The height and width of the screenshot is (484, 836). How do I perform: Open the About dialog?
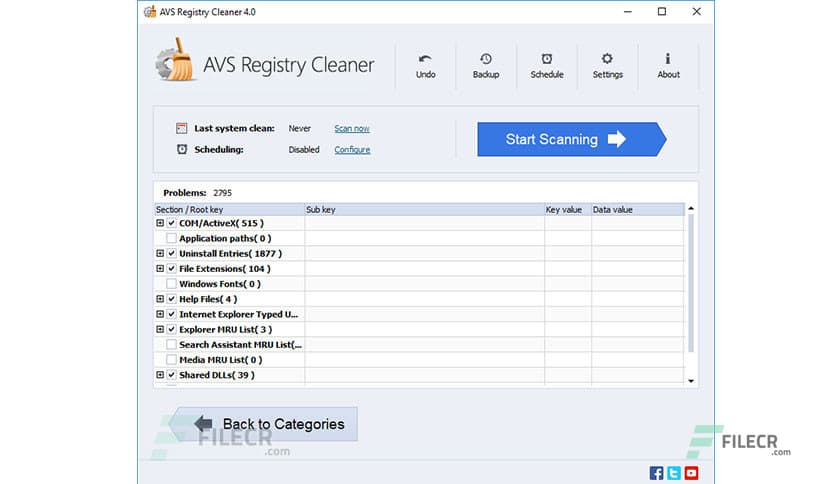(668, 66)
